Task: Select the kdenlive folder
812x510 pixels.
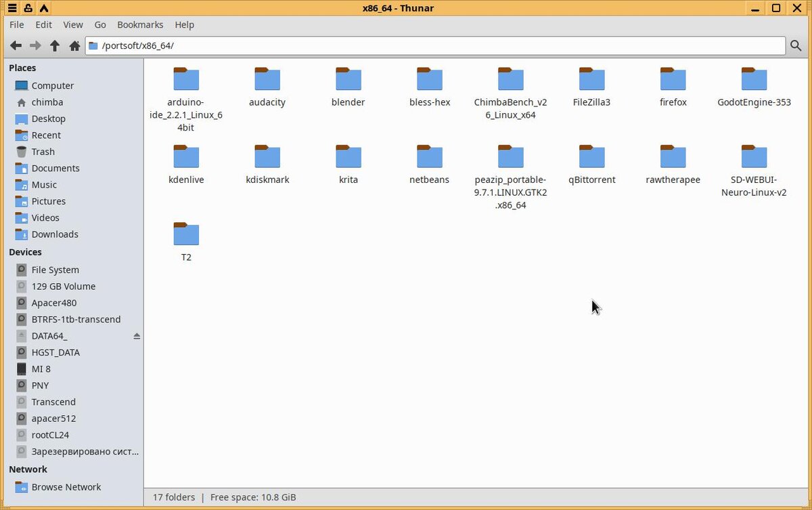Action: coord(186,165)
